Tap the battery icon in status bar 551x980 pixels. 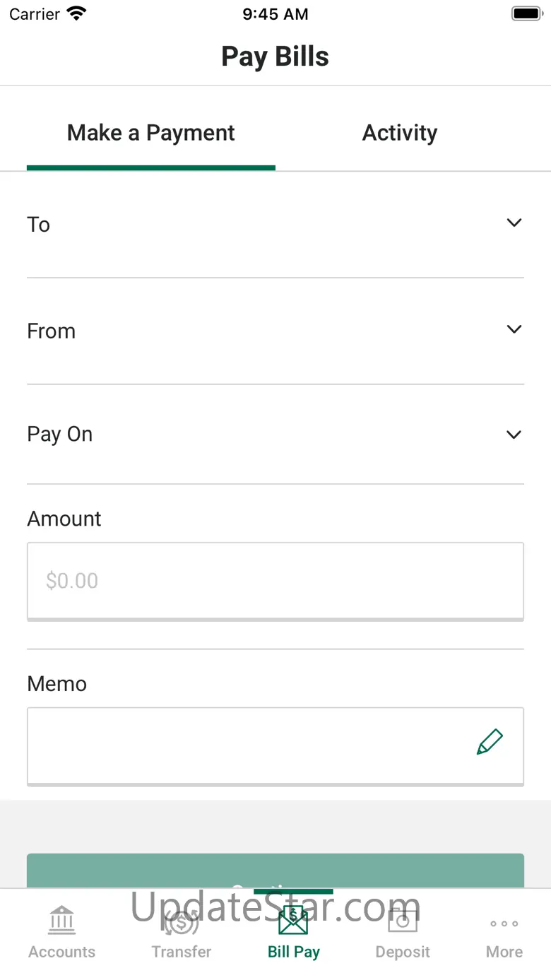pos(526,13)
